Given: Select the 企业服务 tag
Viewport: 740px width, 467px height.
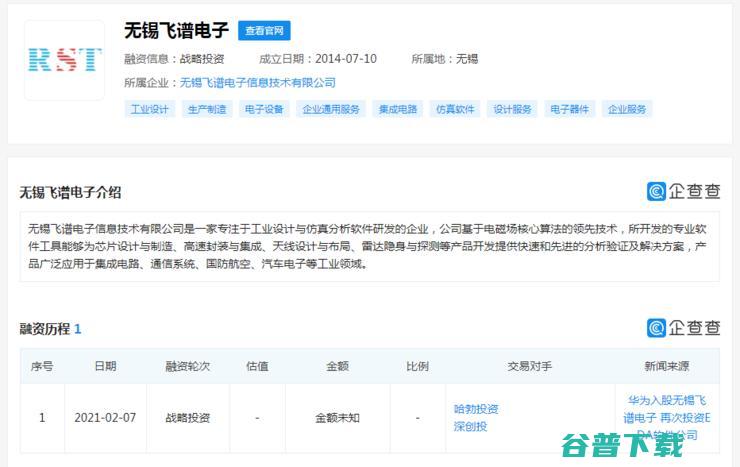Looking at the screenshot, I should [x=627, y=109].
